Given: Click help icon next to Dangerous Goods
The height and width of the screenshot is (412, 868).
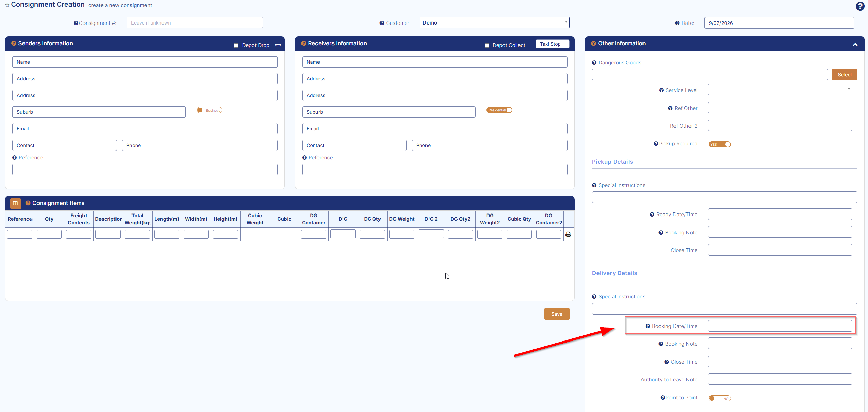Looking at the screenshot, I should pos(594,63).
